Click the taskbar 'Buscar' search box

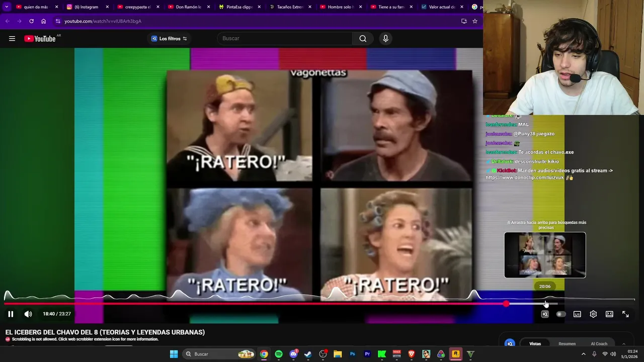[x=219, y=354]
